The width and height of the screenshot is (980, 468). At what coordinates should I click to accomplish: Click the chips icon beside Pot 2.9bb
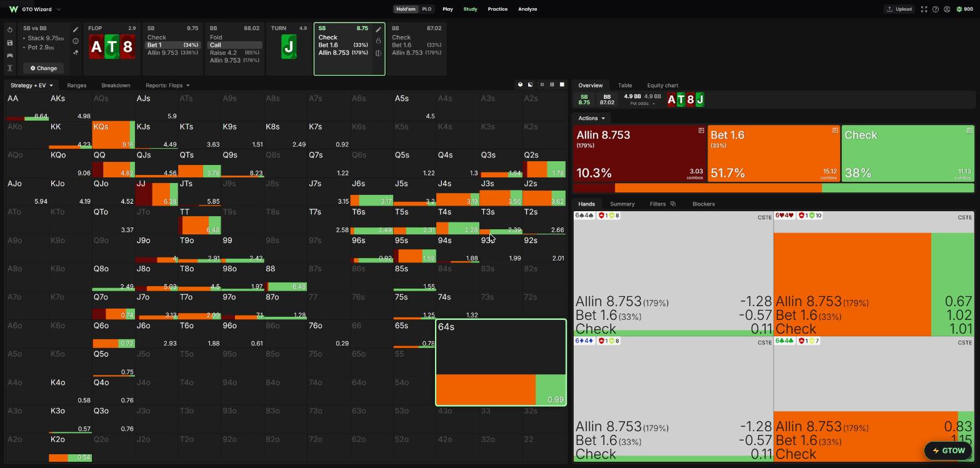tap(76, 52)
